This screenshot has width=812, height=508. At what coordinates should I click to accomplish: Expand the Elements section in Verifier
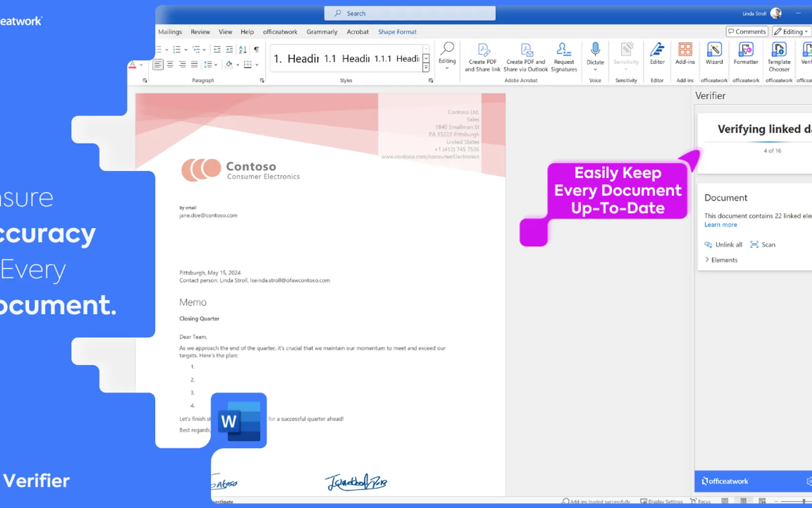(x=721, y=260)
